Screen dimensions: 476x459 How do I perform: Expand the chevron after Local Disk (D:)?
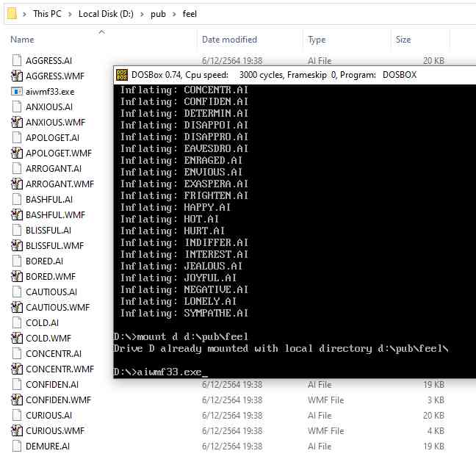pyautogui.click(x=144, y=14)
